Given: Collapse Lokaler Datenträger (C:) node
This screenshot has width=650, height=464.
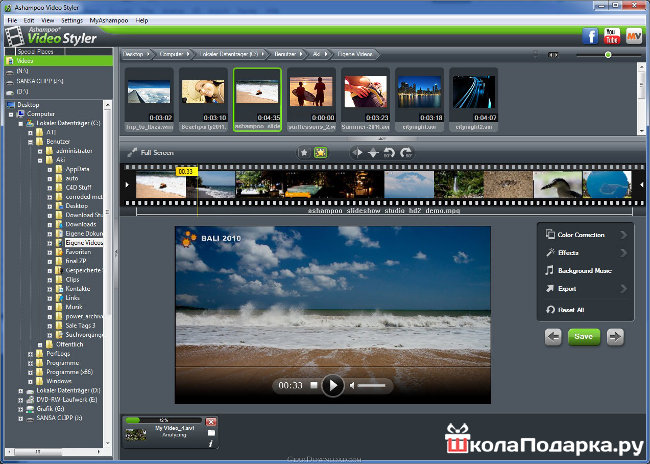Looking at the screenshot, I should coord(21,124).
